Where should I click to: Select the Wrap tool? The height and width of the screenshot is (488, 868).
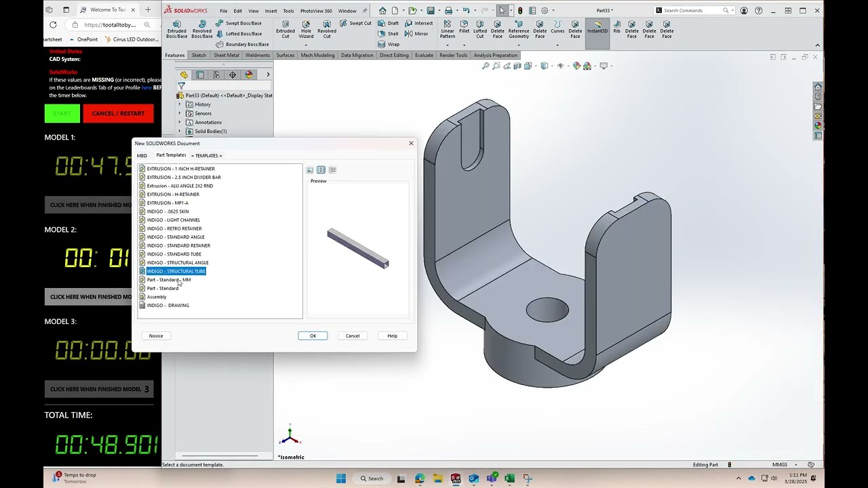point(389,45)
